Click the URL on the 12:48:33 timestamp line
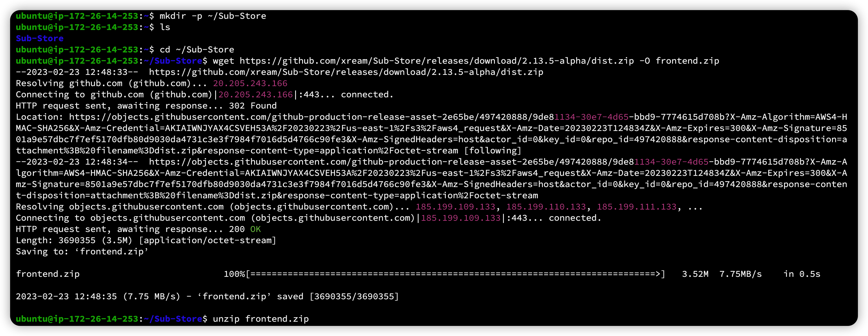 [x=346, y=72]
